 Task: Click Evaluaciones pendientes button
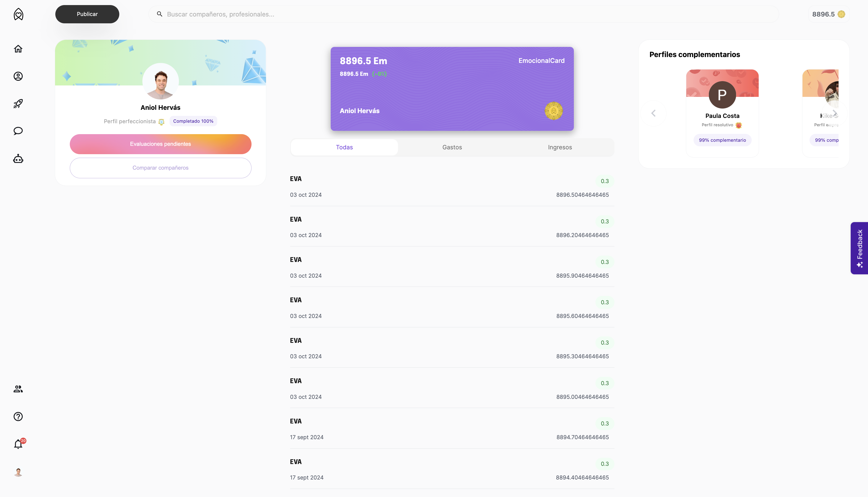click(x=160, y=144)
